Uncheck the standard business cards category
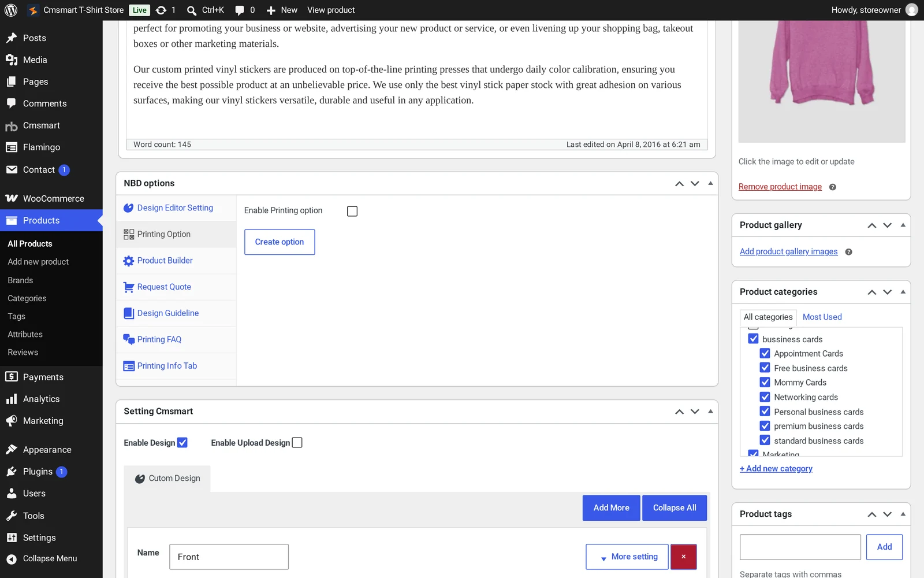Viewport: 924px width, 578px height. 765,440
